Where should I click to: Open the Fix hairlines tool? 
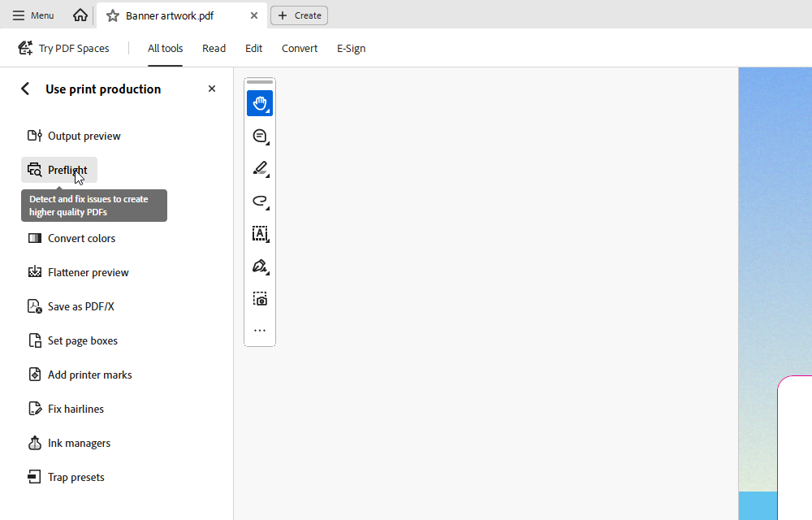(65, 409)
